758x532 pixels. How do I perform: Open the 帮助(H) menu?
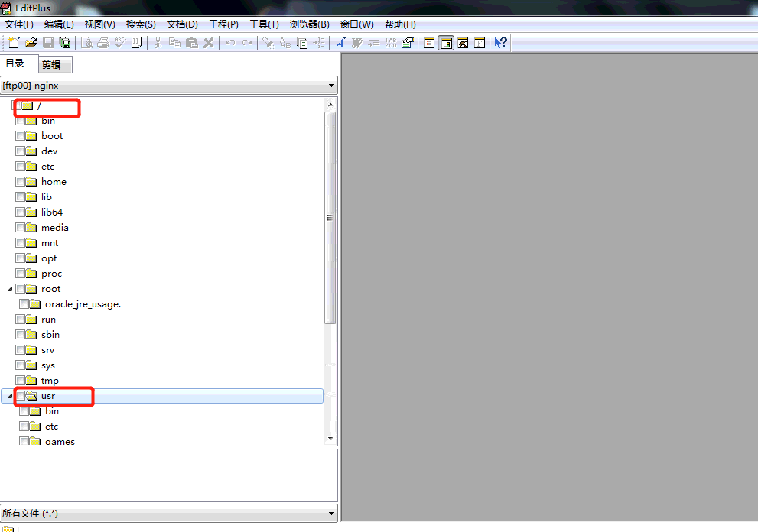pyautogui.click(x=400, y=24)
